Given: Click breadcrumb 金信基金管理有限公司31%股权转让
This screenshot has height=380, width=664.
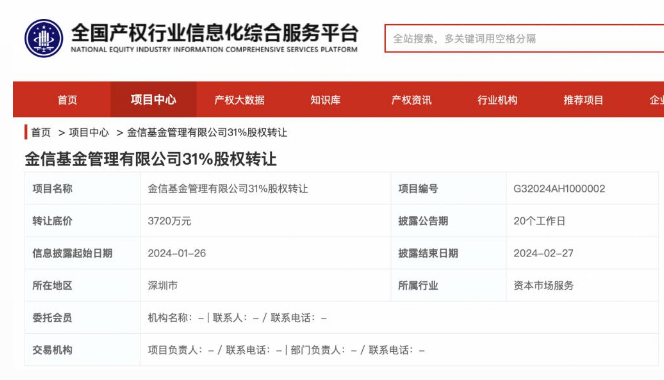Looking at the screenshot, I should click(x=207, y=133).
